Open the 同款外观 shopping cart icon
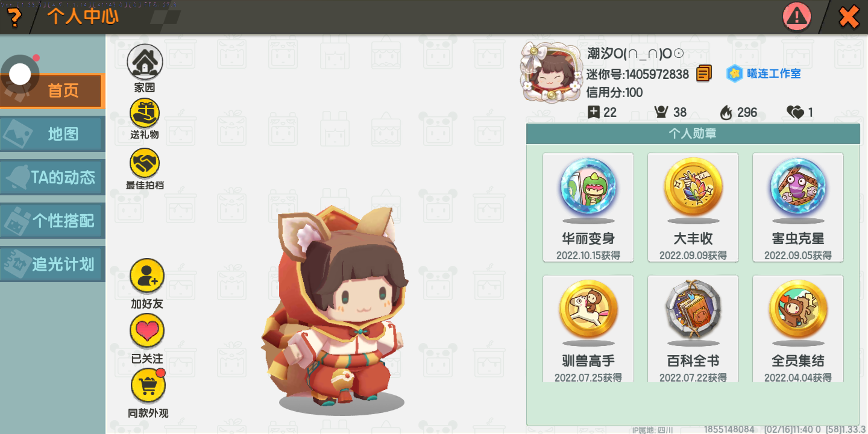 [x=147, y=385]
